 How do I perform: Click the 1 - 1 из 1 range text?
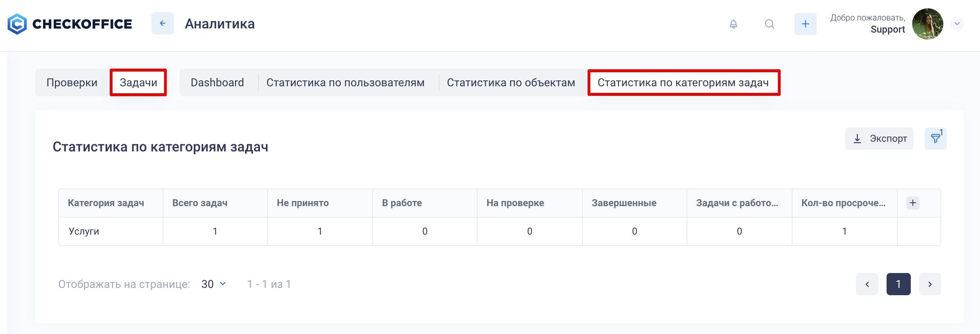coord(269,284)
